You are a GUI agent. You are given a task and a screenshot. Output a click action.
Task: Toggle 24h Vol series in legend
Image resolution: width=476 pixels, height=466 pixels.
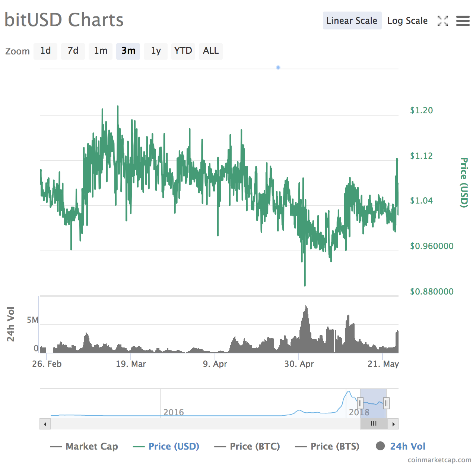click(x=401, y=446)
